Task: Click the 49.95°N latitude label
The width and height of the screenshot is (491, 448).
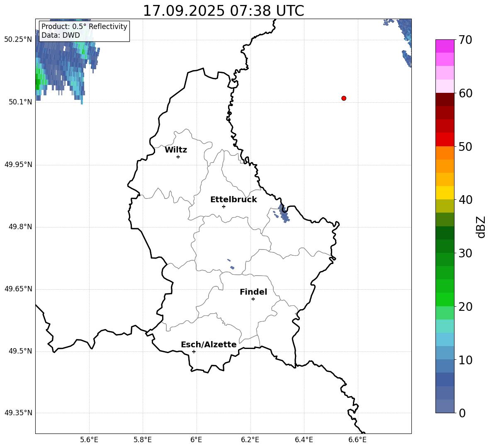Action: (18, 164)
